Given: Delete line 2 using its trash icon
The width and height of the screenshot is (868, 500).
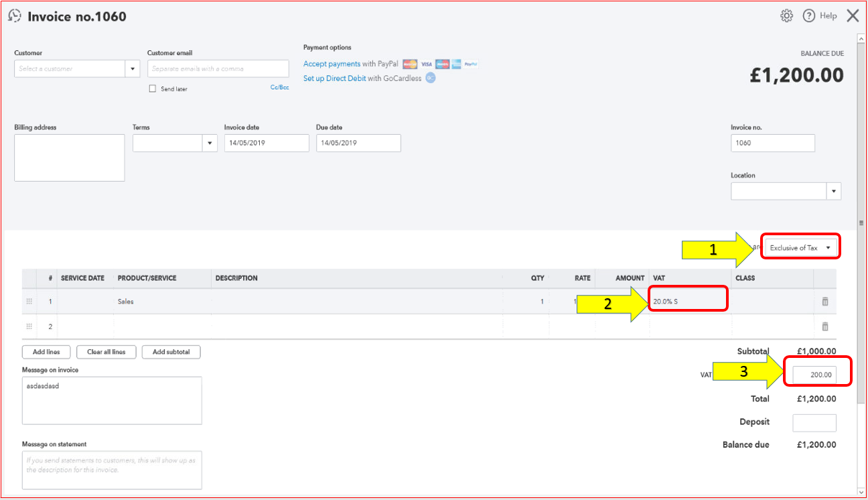Looking at the screenshot, I should [x=824, y=326].
